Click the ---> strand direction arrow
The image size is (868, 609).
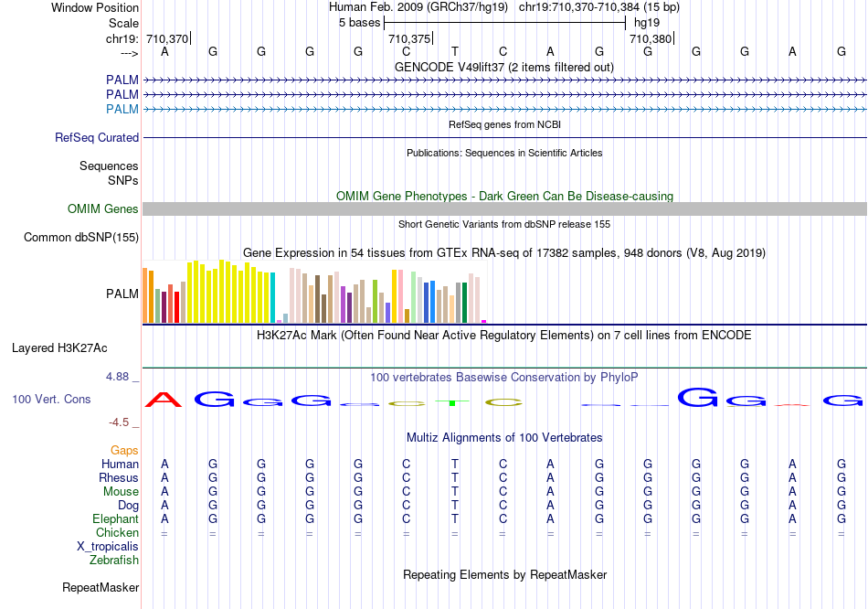point(130,53)
